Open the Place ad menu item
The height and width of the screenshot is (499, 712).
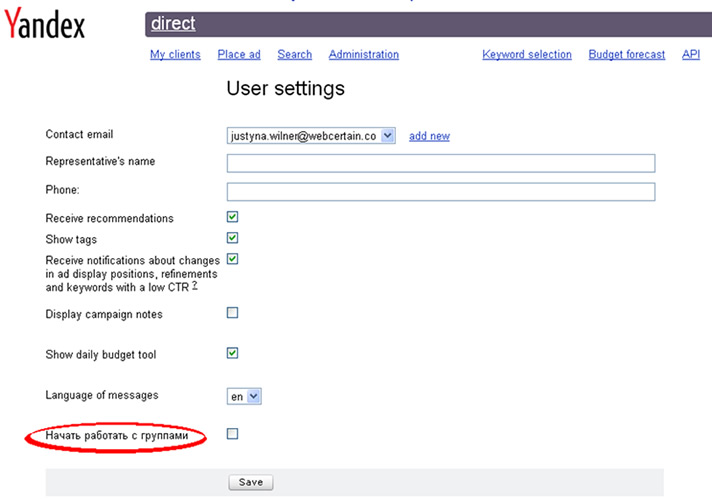239,55
